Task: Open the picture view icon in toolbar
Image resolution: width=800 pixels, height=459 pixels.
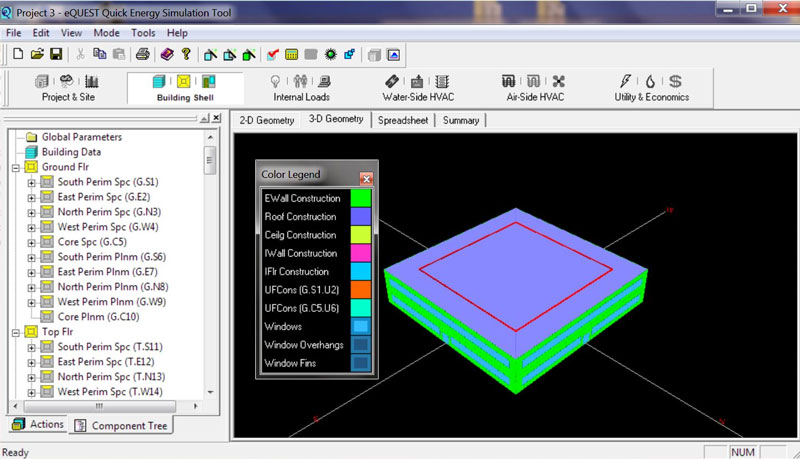Action: [393, 55]
